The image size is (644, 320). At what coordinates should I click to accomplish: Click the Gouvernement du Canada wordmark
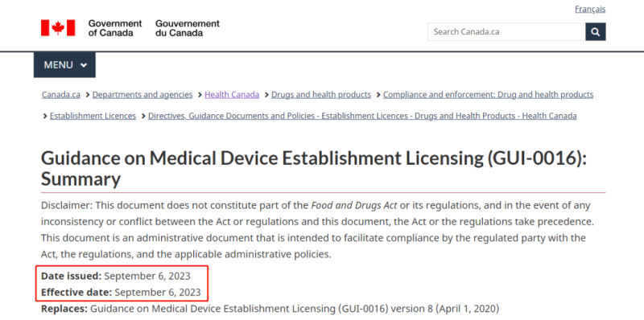188,28
